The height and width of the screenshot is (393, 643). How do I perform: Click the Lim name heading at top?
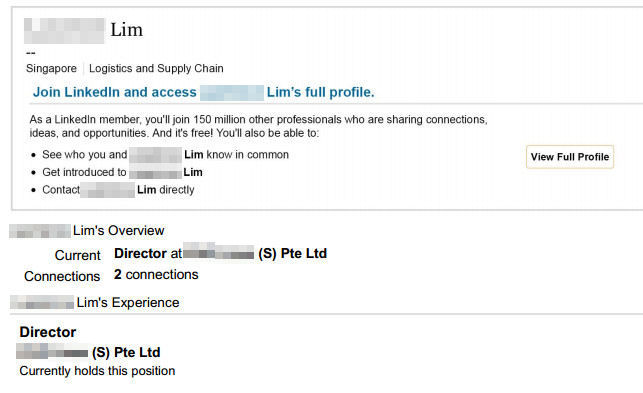click(127, 30)
